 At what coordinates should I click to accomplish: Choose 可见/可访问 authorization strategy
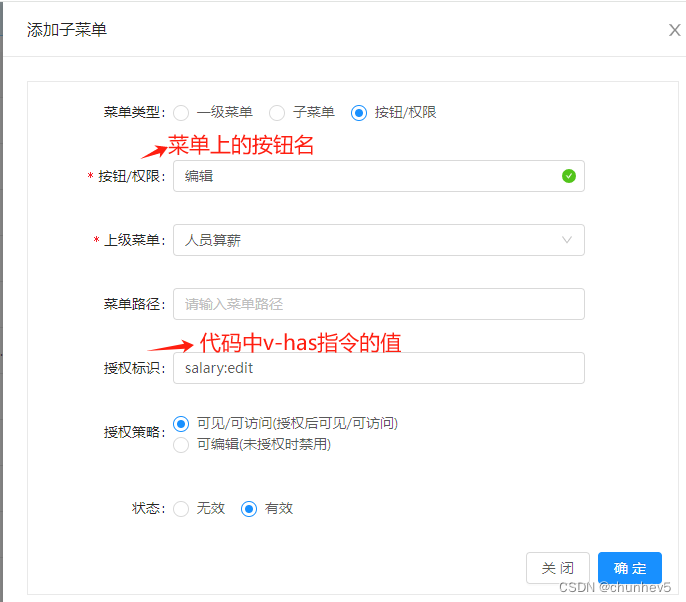click(181, 424)
